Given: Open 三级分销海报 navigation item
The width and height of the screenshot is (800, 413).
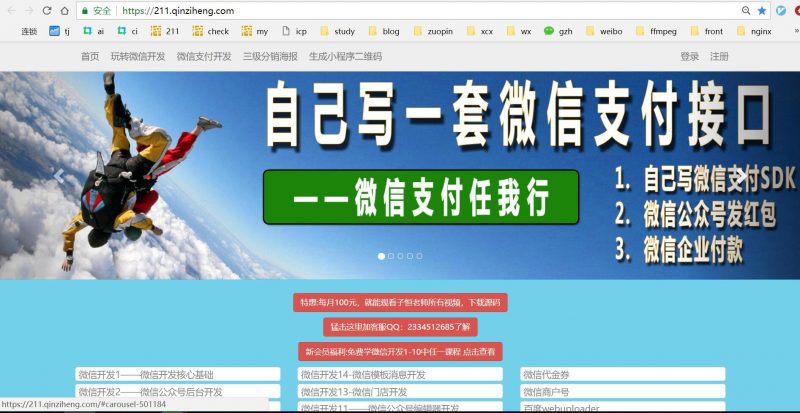Looking at the screenshot, I should coord(270,56).
